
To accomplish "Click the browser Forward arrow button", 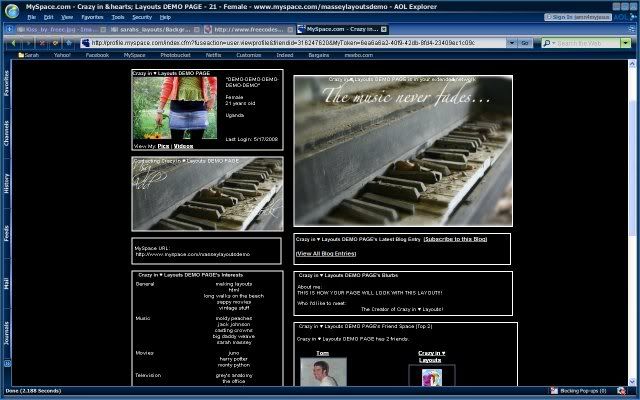I will pyautogui.click(x=28, y=43).
